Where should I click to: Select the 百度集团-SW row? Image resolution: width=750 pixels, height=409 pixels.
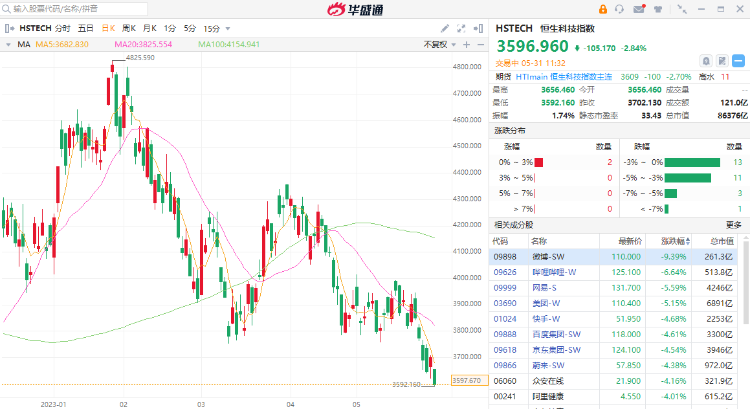[614, 334]
